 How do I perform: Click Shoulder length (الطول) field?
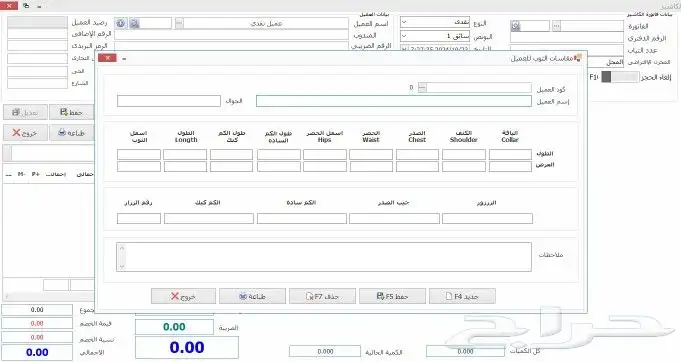(464, 155)
